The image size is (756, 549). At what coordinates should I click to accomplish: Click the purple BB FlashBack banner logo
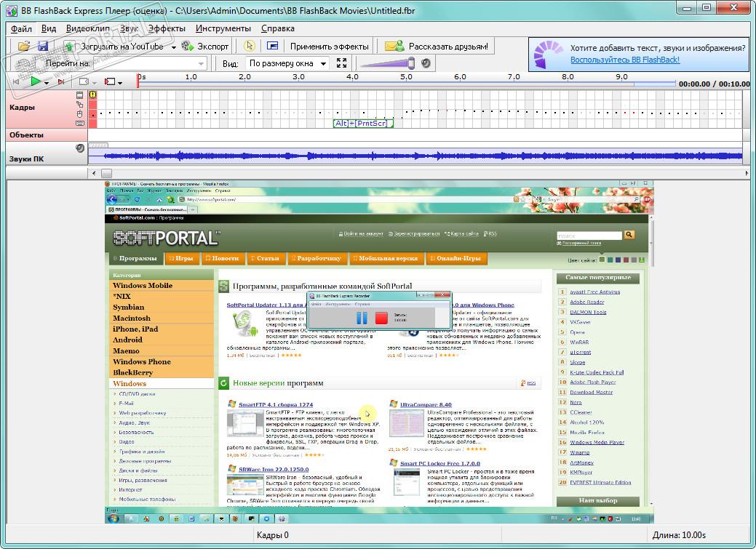[548, 55]
